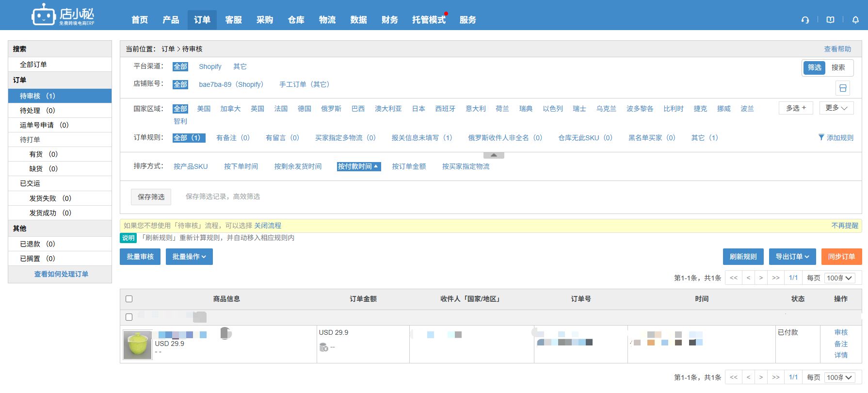Click the 店小秘 robot logo
The width and height of the screenshot is (868, 393).
click(63, 15)
